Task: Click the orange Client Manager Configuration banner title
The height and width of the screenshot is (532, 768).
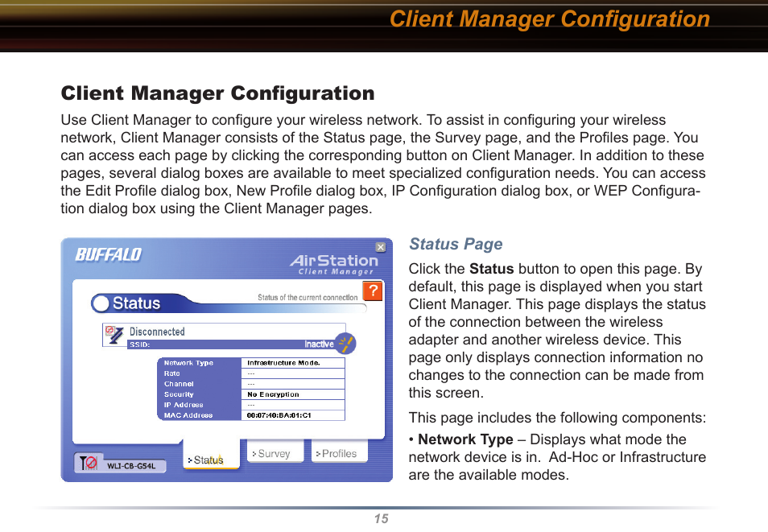Action: click(x=550, y=19)
